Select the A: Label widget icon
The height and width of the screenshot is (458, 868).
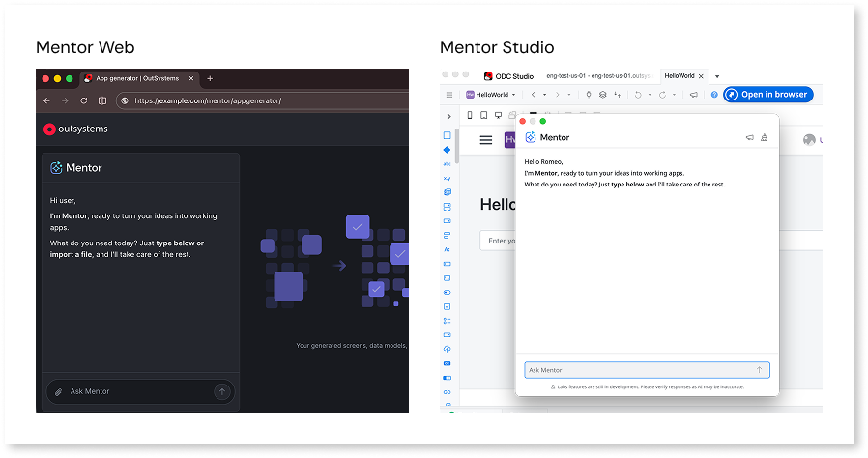coord(448,249)
